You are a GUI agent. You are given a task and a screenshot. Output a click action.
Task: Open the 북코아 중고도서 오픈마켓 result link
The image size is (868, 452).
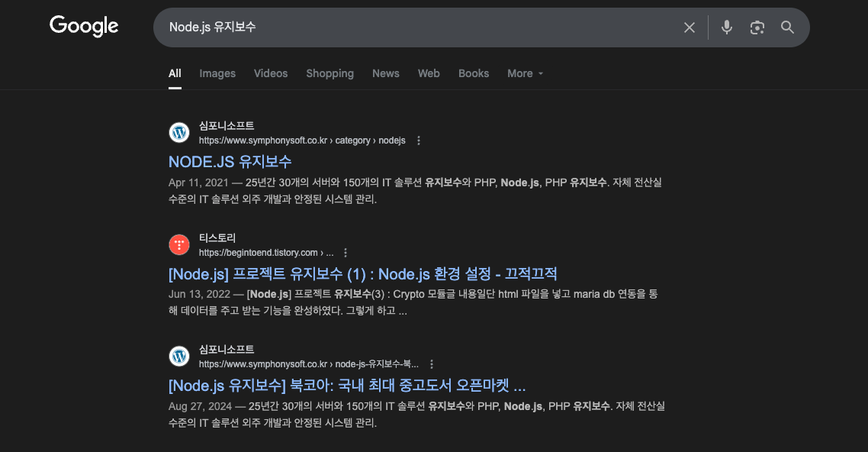click(347, 386)
